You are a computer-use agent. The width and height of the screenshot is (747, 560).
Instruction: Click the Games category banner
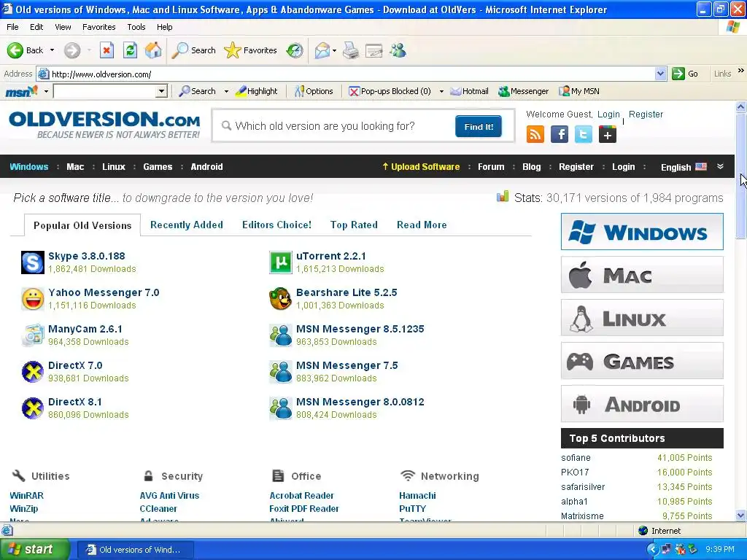(x=642, y=361)
